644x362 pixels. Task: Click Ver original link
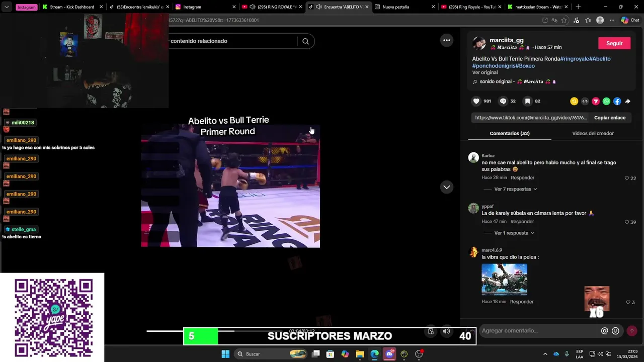coord(485,72)
